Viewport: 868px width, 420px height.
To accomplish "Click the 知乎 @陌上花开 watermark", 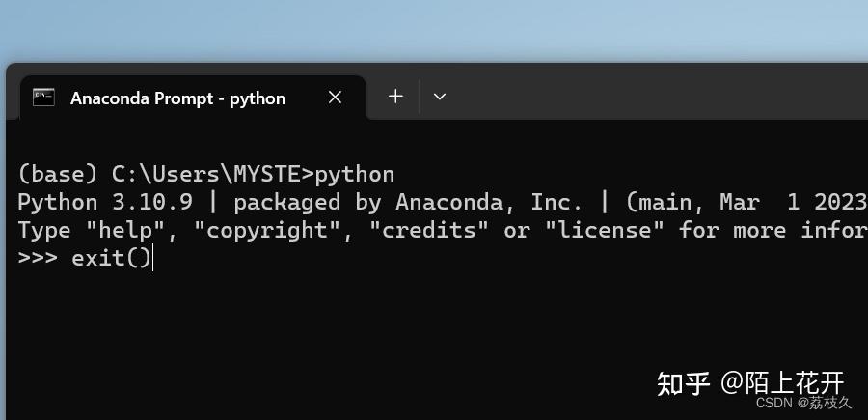I will (x=750, y=383).
